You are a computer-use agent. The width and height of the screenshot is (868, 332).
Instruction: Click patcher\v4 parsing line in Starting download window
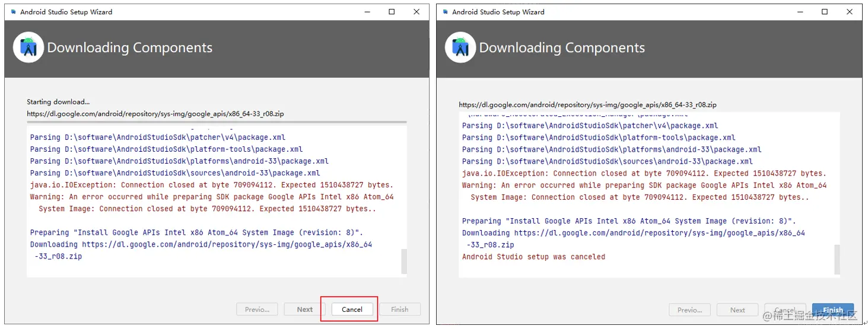pos(158,137)
